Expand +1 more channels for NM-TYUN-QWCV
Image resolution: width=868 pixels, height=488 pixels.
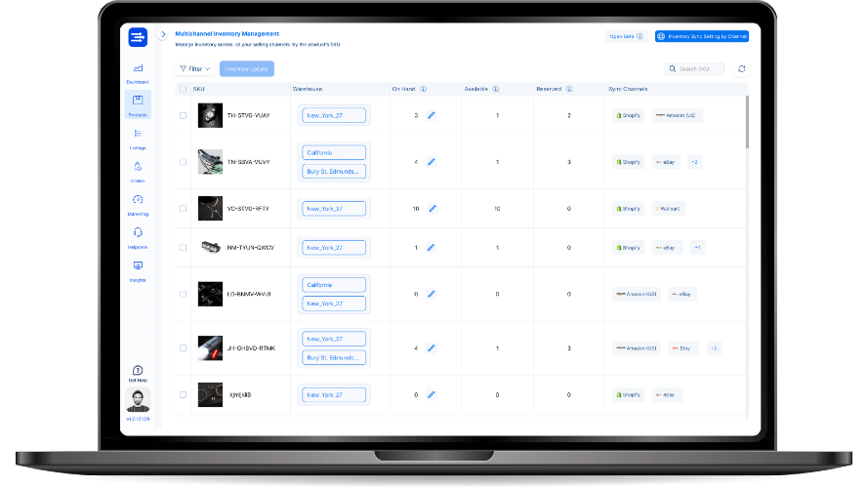tap(697, 248)
